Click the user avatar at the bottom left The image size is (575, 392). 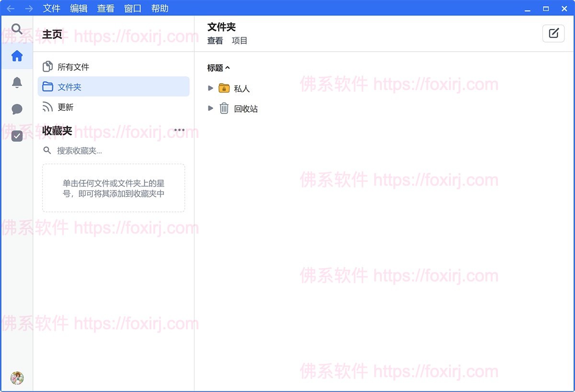click(x=17, y=378)
